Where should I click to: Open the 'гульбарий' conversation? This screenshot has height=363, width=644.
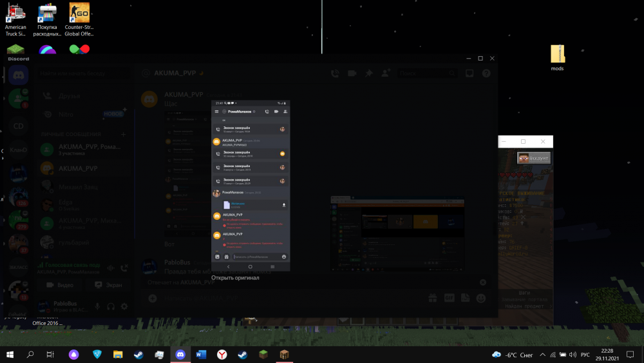(x=84, y=242)
